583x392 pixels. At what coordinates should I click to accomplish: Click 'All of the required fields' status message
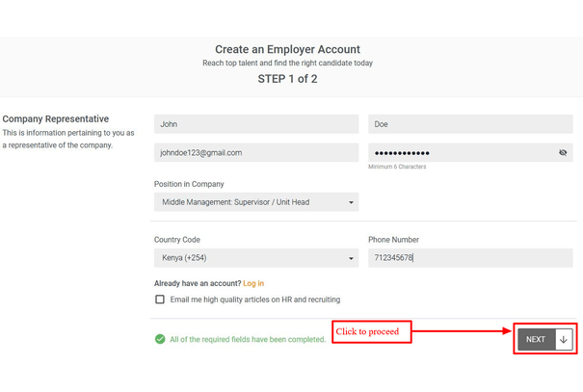tap(248, 339)
